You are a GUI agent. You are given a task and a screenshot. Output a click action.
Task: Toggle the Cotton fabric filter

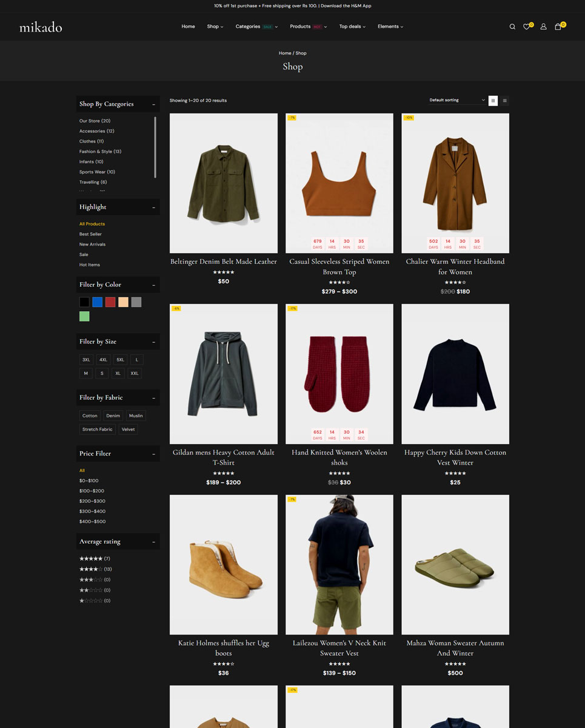(x=90, y=416)
